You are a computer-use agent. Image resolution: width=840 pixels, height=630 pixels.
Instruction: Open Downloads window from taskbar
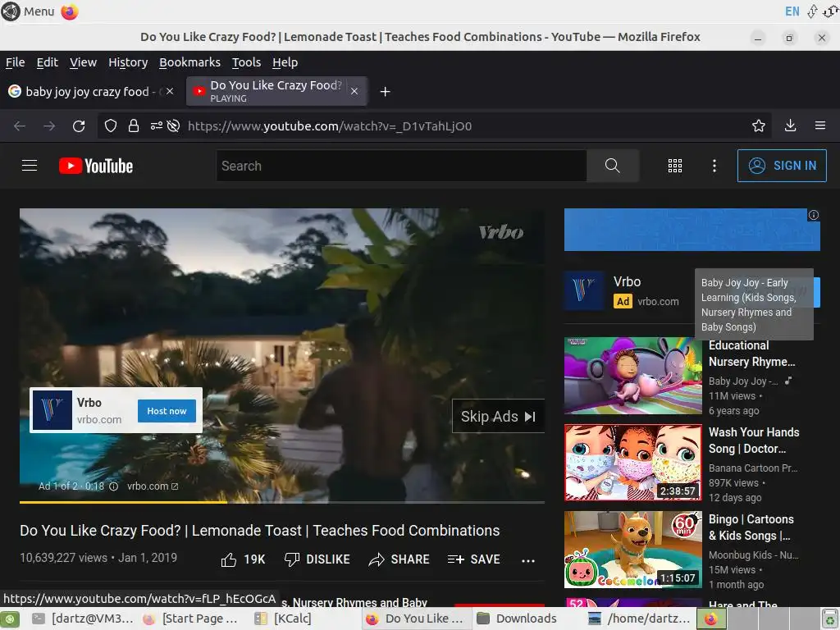pyautogui.click(x=517, y=619)
